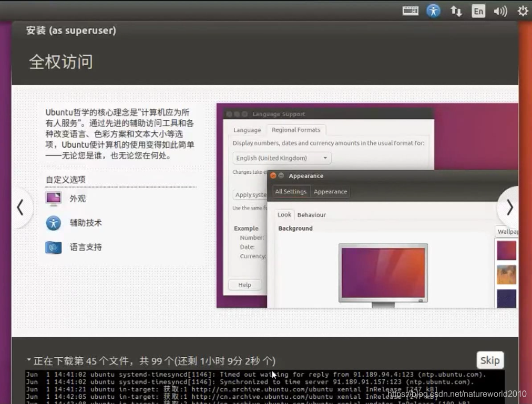
Task: Click the All Settings button in Appearance
Action: pos(290,192)
